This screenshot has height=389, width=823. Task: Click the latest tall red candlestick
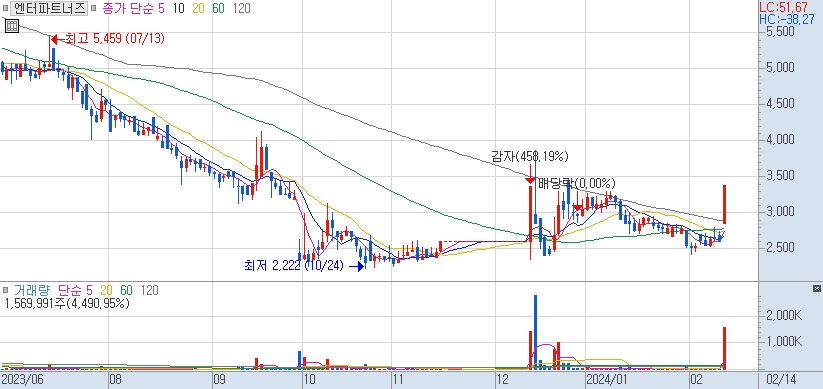coord(724,204)
